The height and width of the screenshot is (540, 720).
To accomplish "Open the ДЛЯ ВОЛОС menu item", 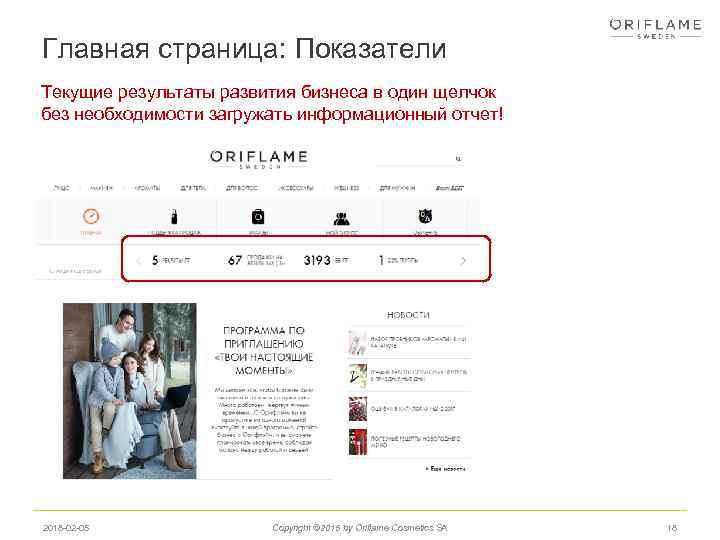I will 242,188.
